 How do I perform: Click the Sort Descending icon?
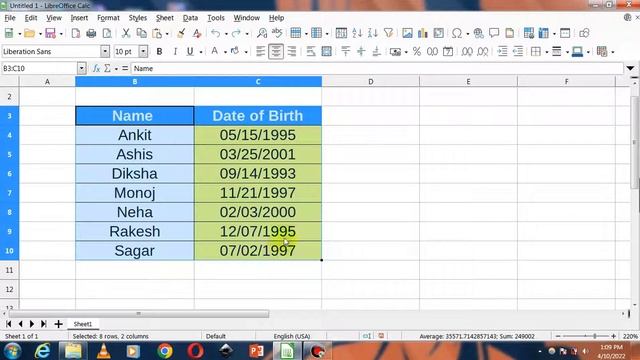click(x=372, y=33)
